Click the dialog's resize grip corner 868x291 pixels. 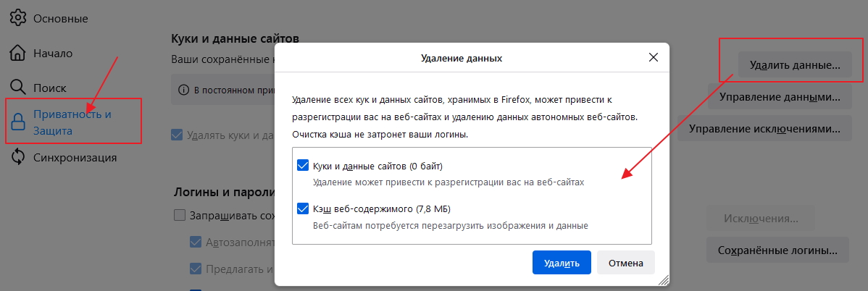click(x=662, y=279)
